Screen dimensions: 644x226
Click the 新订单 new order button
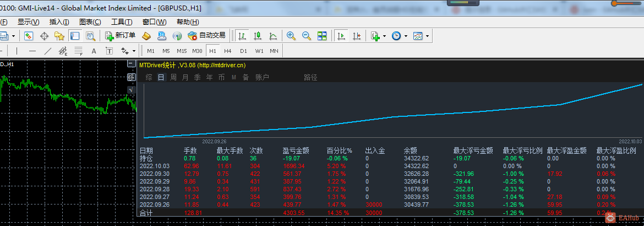(x=121, y=36)
